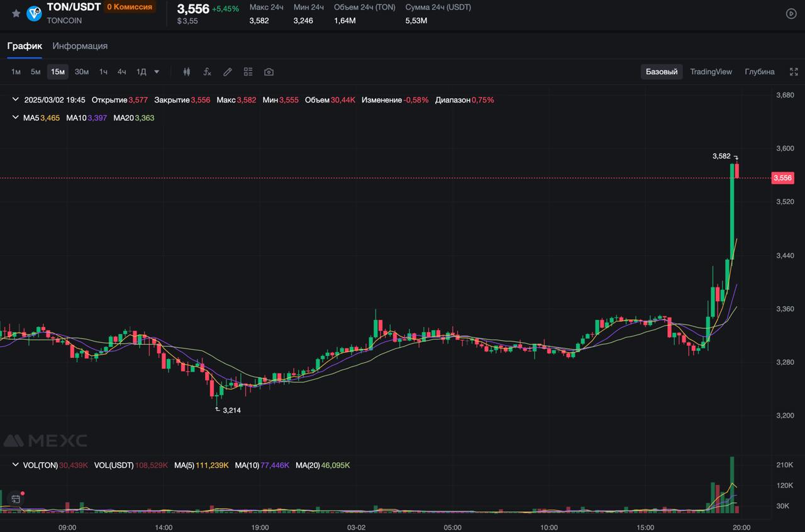Click the Открытие value 3,577
The height and width of the screenshot is (532, 805).
(138, 100)
